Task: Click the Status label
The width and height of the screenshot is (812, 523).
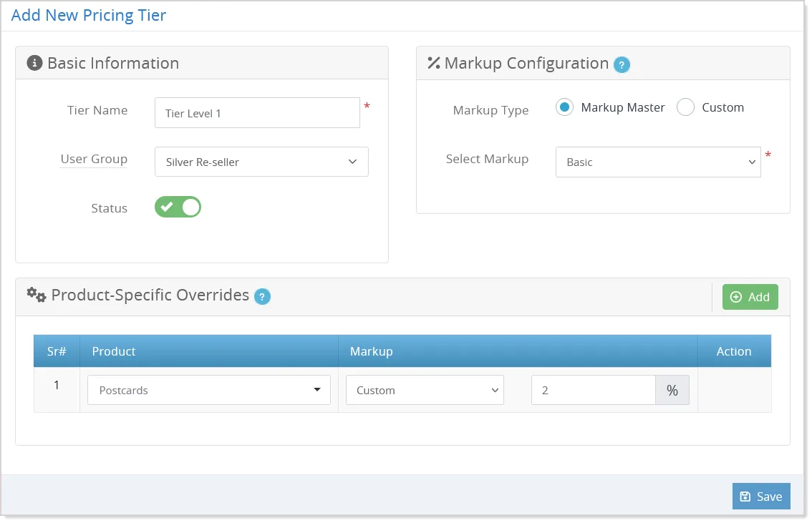Action: [110, 208]
